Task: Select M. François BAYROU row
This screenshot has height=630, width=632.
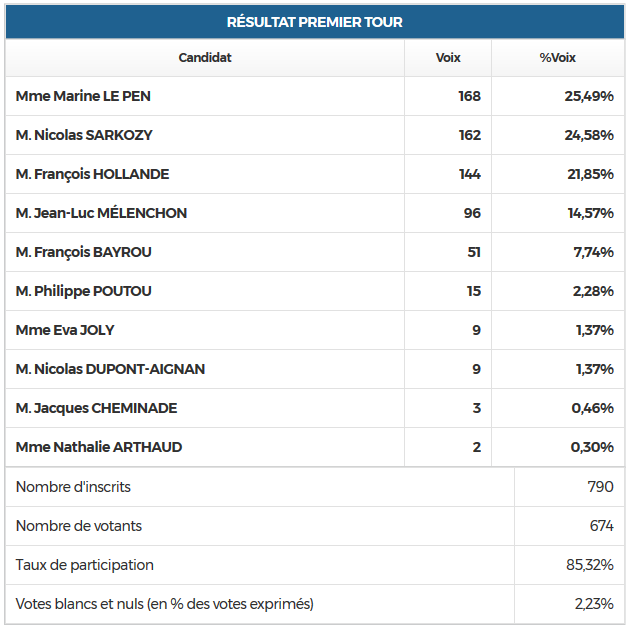Action: pyautogui.click(x=84, y=252)
